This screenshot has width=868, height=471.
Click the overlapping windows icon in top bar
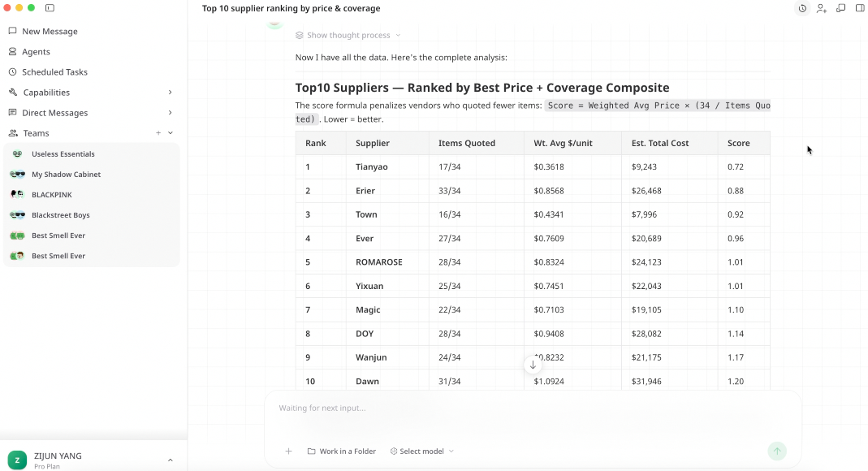point(841,8)
